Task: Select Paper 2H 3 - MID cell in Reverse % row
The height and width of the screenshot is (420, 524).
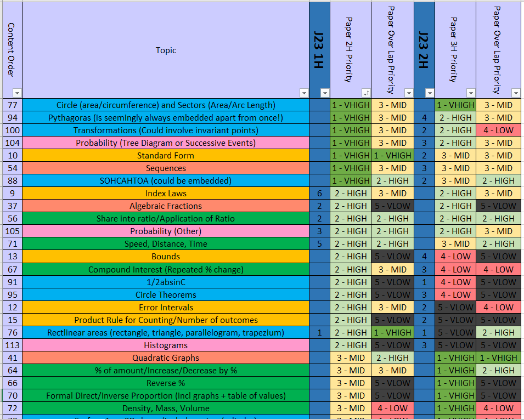Action: click(x=351, y=383)
